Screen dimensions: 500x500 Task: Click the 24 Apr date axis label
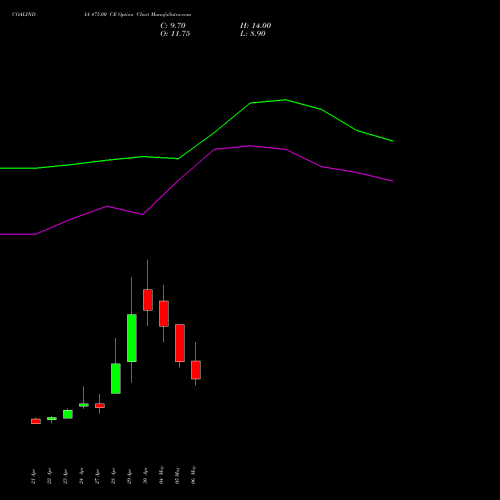coord(81,476)
